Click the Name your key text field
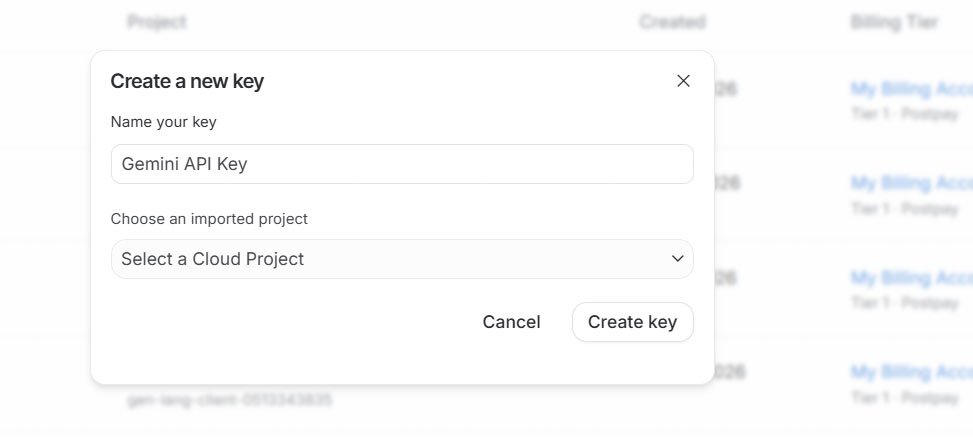This screenshot has width=973, height=438. pos(402,164)
